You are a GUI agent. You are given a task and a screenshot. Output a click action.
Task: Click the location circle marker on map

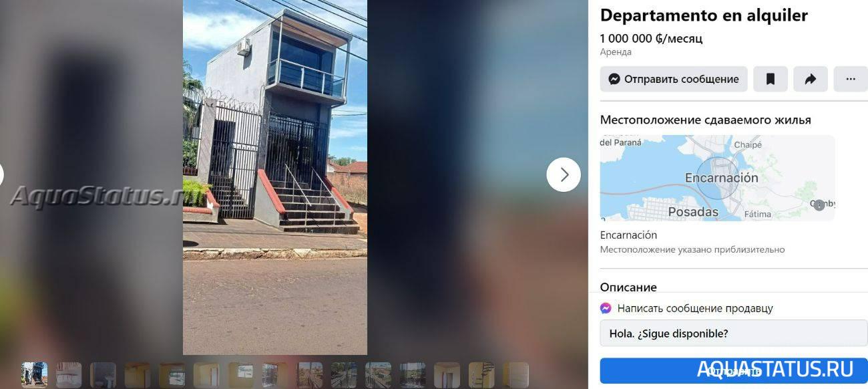[x=718, y=178]
